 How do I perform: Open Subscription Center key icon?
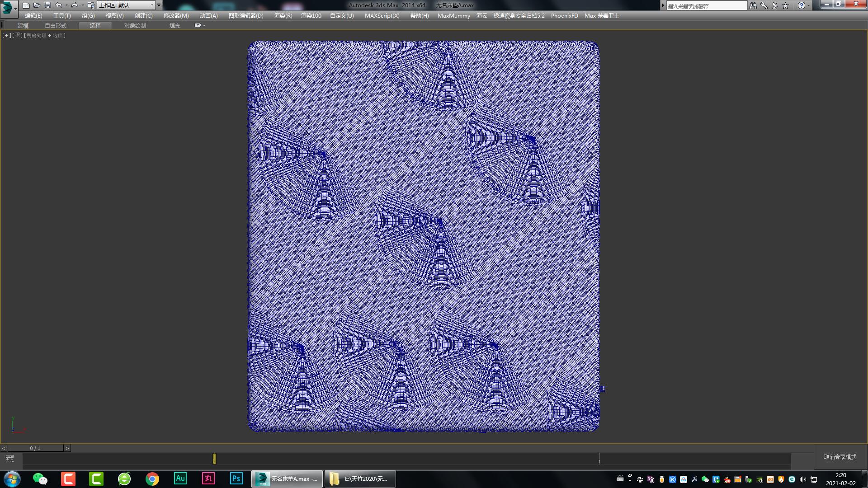pos(764,5)
